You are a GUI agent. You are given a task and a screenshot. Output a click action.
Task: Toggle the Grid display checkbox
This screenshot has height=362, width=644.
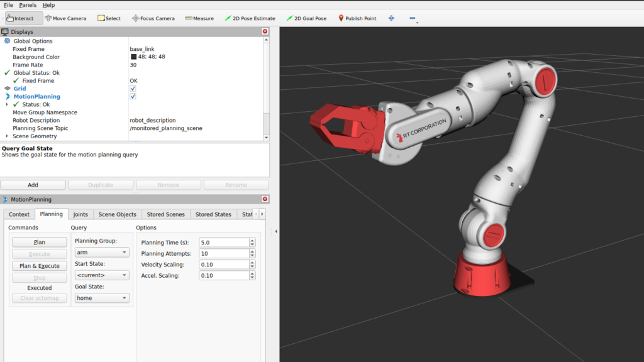coord(133,89)
